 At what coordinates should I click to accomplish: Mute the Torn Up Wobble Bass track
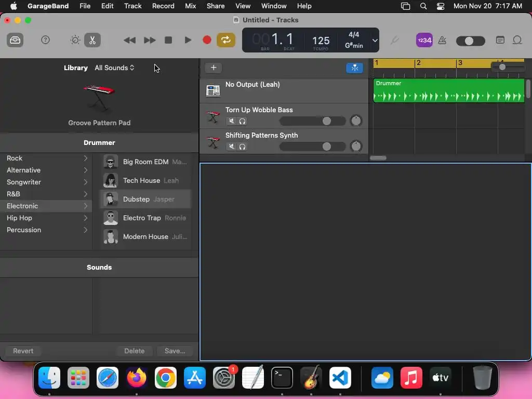pyautogui.click(x=231, y=121)
